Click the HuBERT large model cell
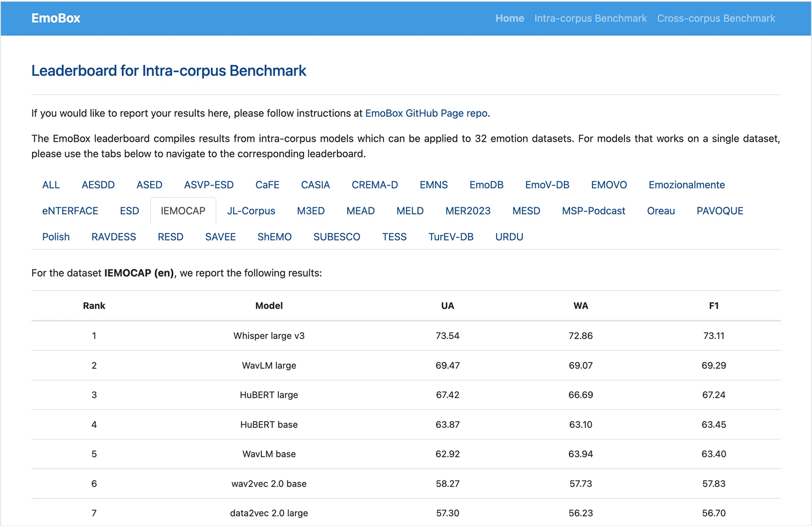 tap(269, 395)
